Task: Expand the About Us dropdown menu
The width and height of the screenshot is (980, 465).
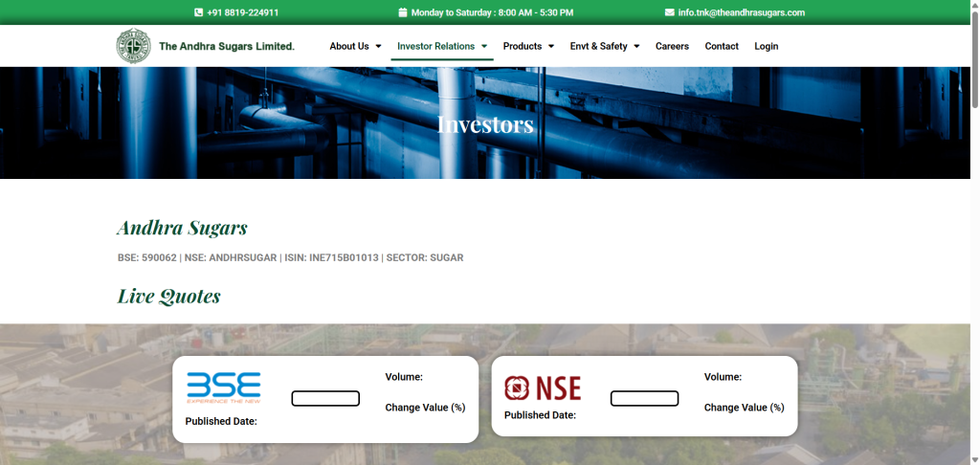Action: 355,46
